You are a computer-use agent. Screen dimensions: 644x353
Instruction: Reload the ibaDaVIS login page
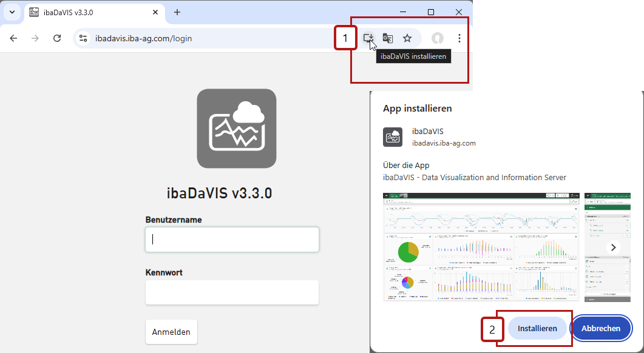point(57,38)
